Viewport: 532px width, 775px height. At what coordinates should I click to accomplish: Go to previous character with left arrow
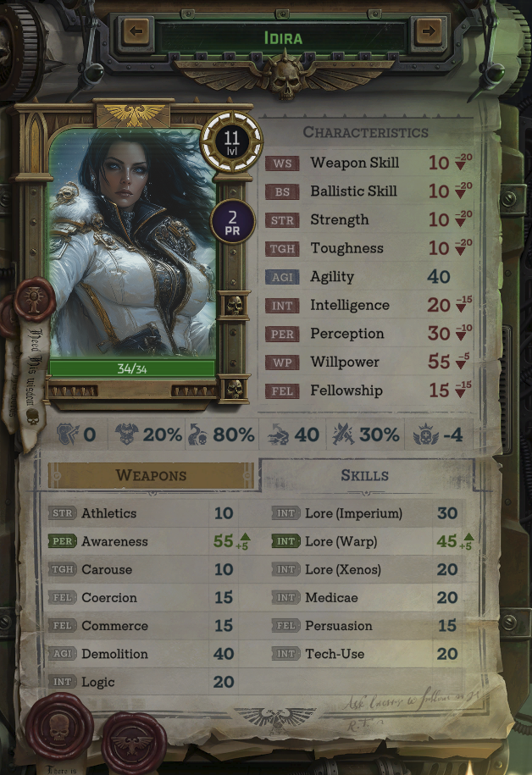136,31
